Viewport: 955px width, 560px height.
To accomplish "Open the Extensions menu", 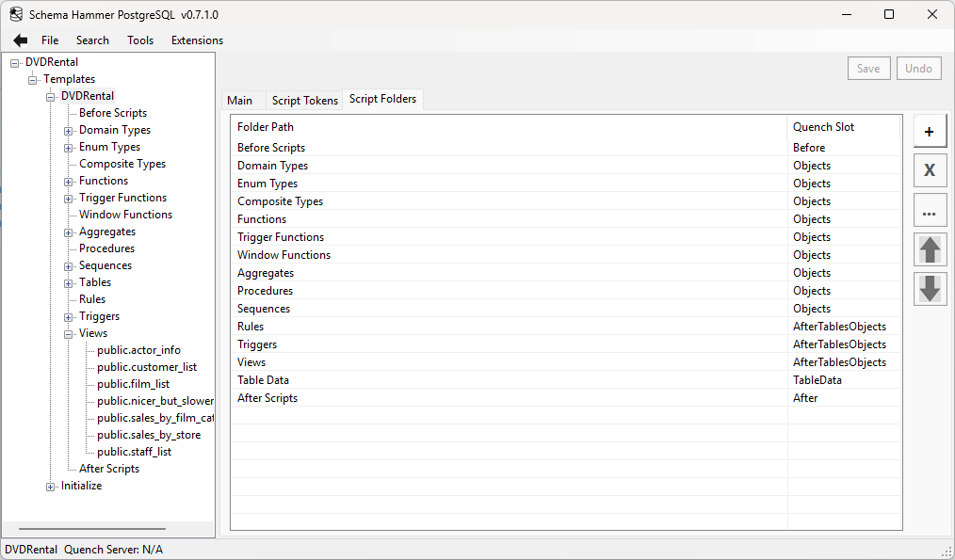I will pos(196,40).
